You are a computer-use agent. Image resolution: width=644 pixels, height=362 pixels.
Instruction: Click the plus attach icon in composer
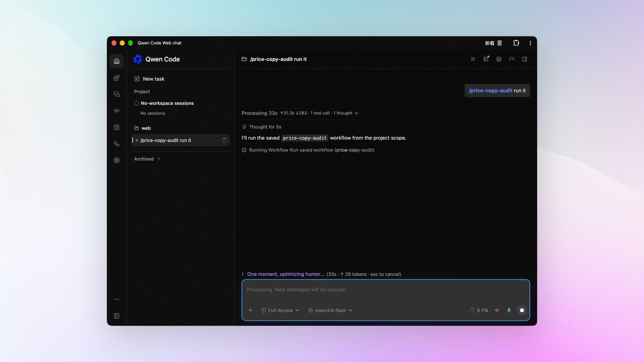pos(250,310)
